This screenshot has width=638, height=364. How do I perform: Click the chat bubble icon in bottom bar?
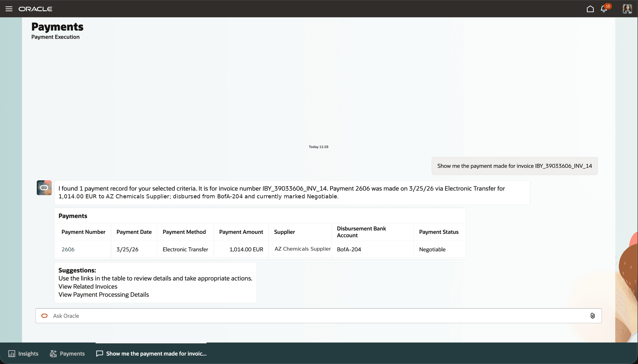[x=99, y=353]
